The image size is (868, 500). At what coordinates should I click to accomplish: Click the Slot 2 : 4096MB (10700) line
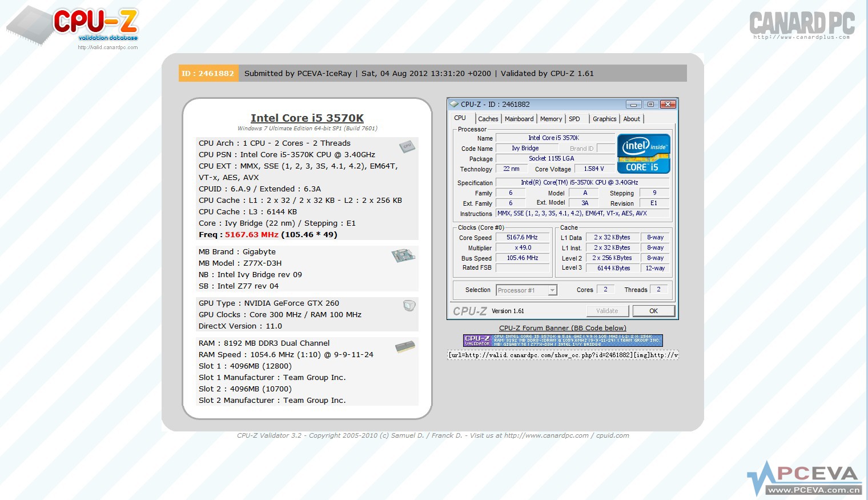click(x=245, y=389)
